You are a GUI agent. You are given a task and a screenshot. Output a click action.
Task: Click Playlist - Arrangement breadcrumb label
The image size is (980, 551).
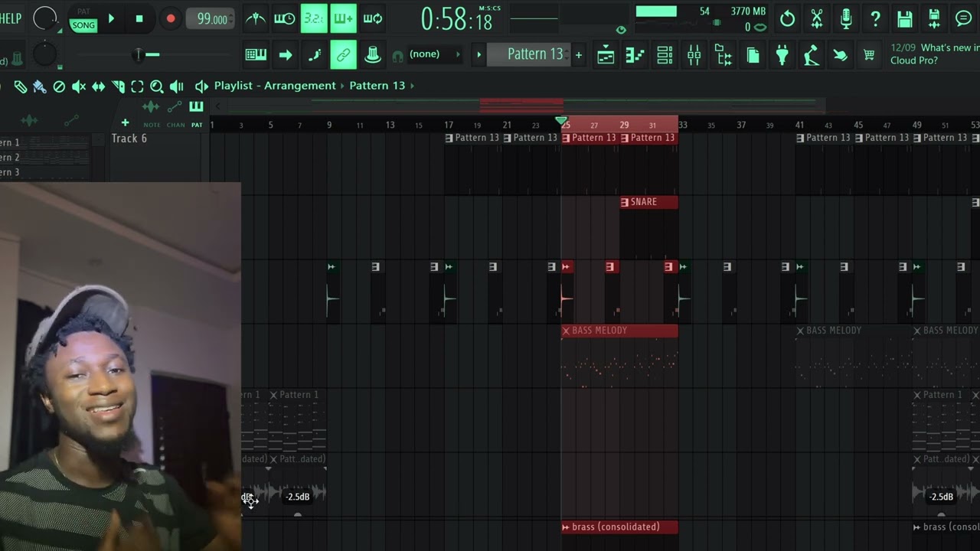(x=275, y=86)
